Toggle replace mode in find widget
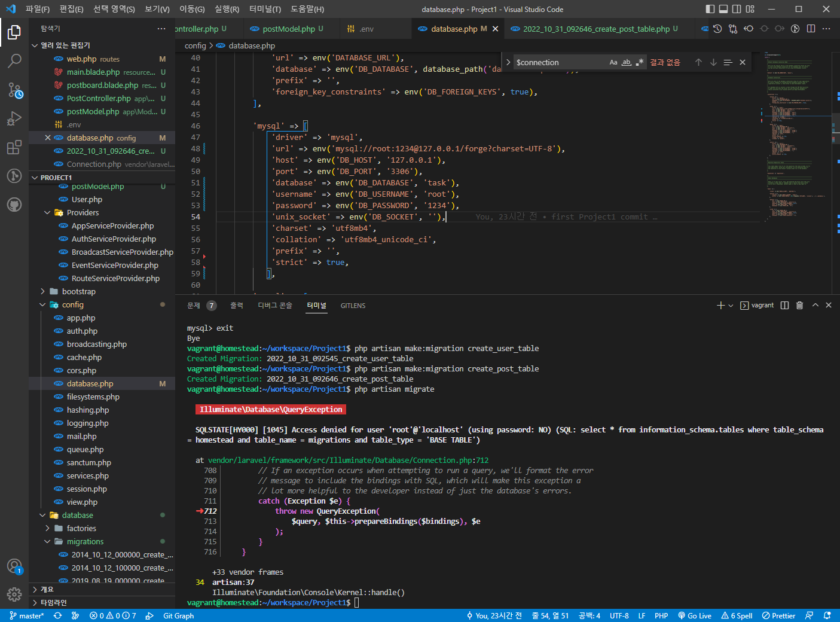Image resolution: width=840 pixels, height=622 pixels. pyautogui.click(x=508, y=62)
